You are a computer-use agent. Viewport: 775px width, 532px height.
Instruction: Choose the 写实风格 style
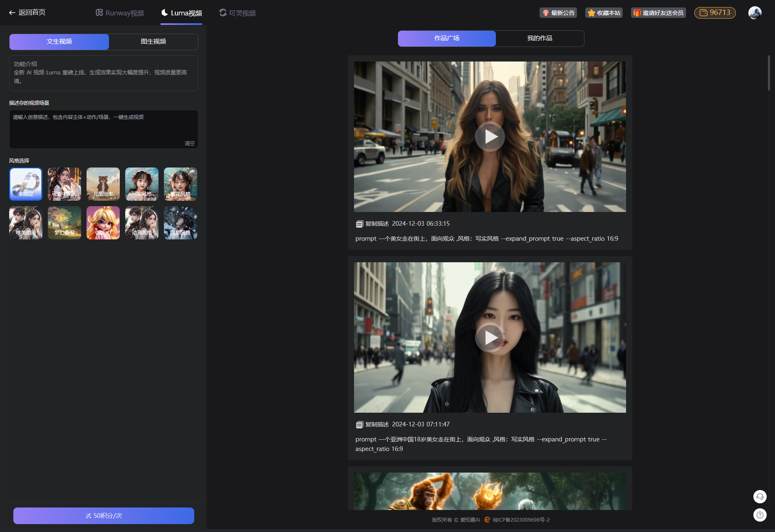pyautogui.click(x=142, y=184)
